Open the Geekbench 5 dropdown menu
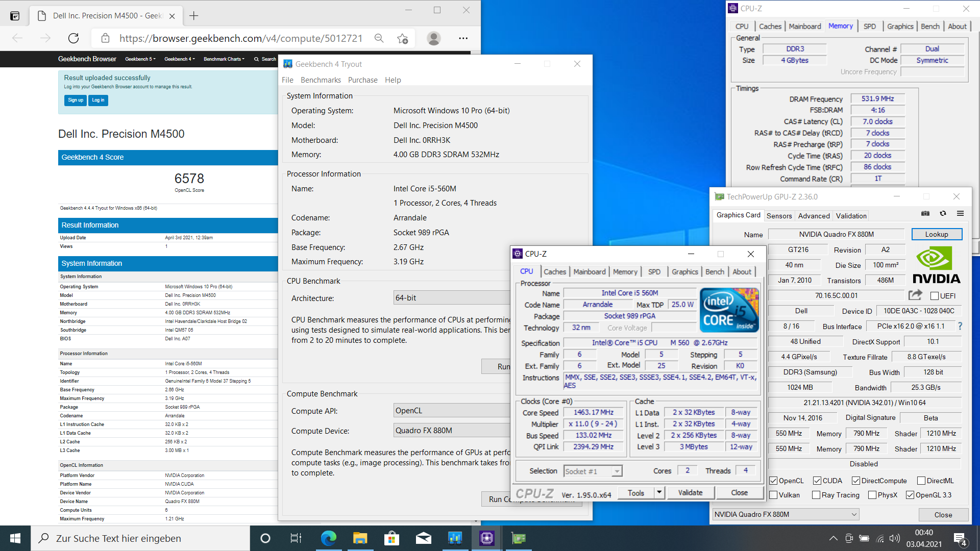Viewport: 980px width, 551px height. (140, 59)
